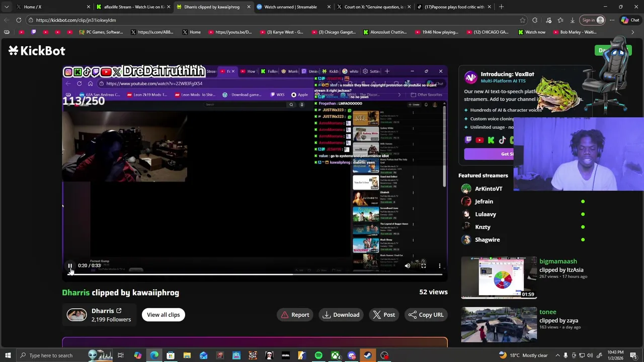Switch to the Papoose plays food critic tab
The image size is (644, 362).
pos(454,7)
